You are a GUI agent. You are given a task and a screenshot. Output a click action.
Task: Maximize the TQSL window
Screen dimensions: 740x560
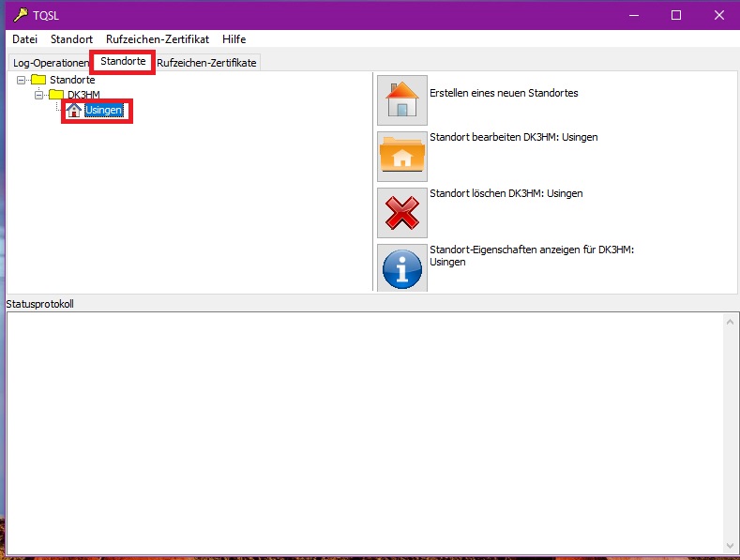coord(676,15)
